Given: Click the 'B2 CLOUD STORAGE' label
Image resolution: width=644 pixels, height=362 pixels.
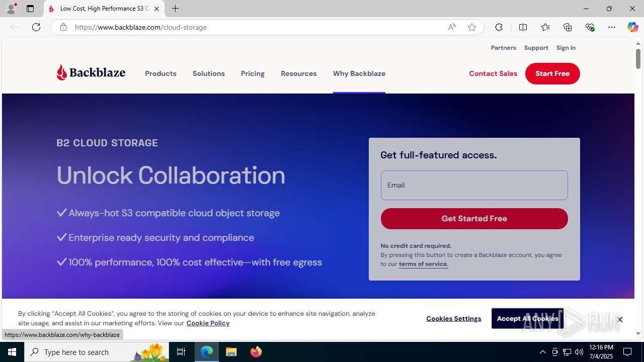Looking at the screenshot, I should (x=107, y=143).
